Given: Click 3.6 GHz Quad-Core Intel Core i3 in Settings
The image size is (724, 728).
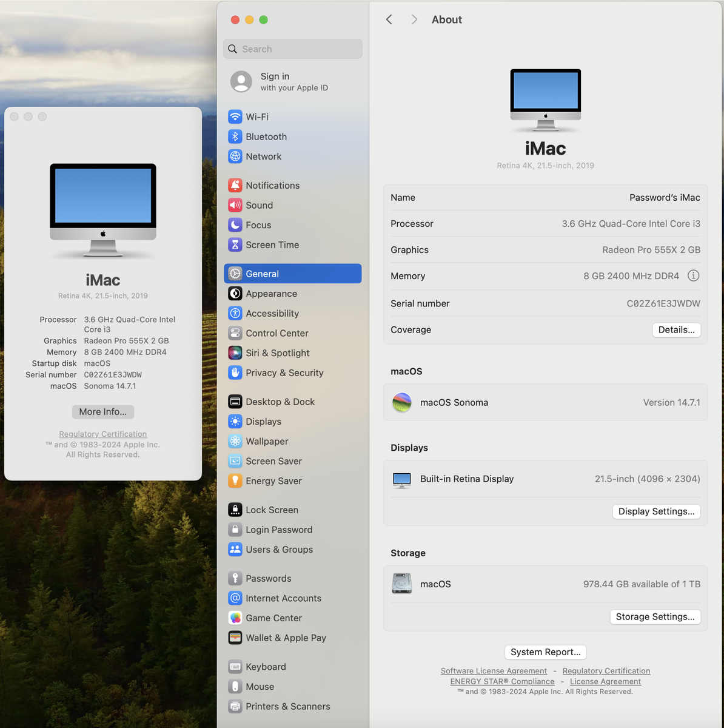Looking at the screenshot, I should pyautogui.click(x=631, y=223).
